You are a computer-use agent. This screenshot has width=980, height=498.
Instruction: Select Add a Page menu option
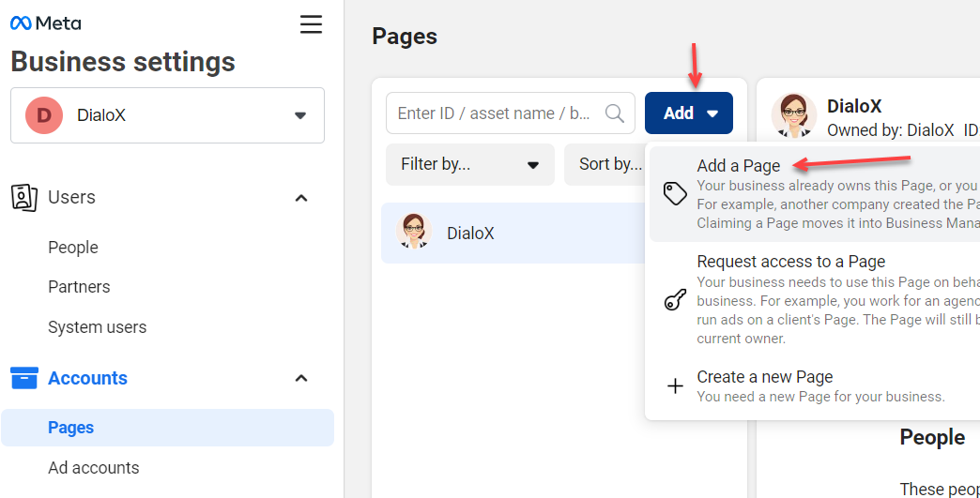coord(739,166)
